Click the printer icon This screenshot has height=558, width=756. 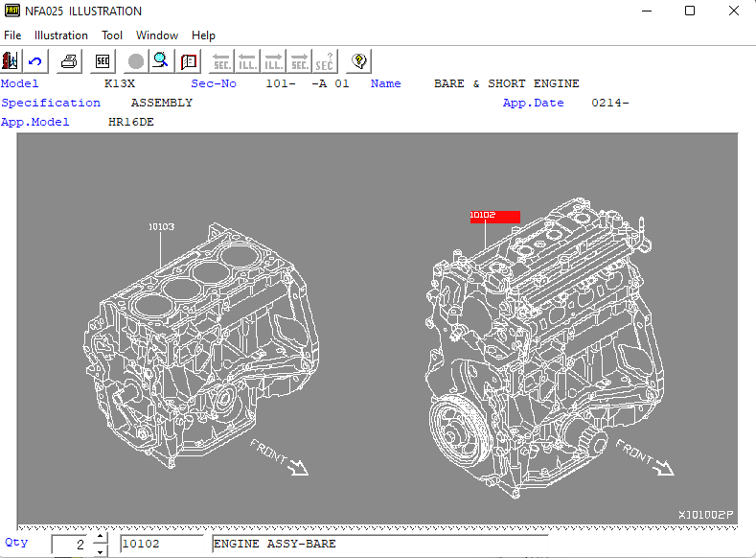pos(70,60)
